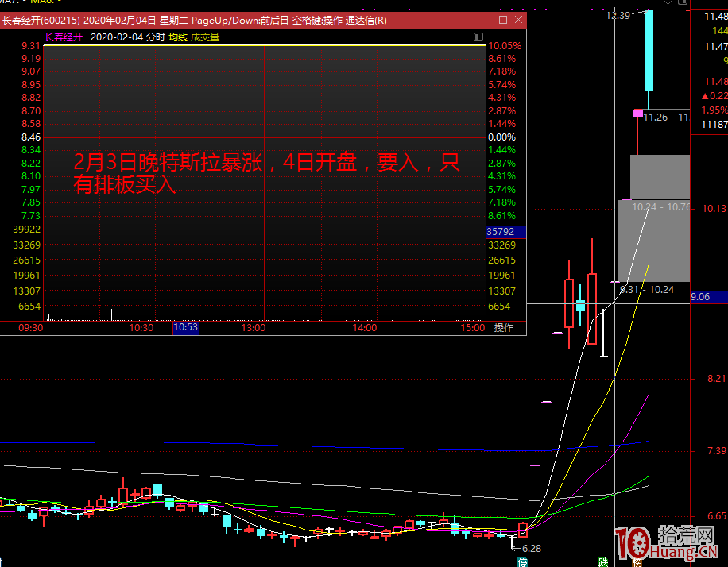The height and width of the screenshot is (567, 728).
Task: Click the red annotation text about 特斯拉暴涨
Action: pos(266,174)
